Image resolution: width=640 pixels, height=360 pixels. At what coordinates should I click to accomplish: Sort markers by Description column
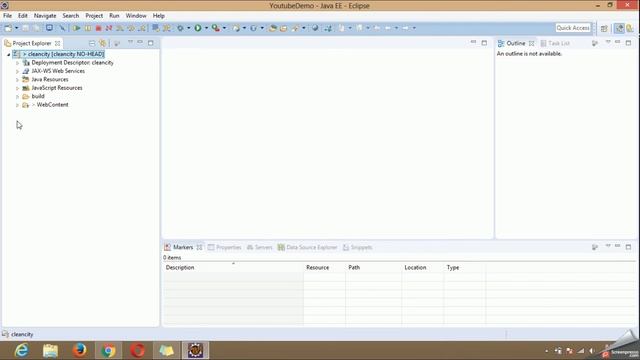click(233, 267)
